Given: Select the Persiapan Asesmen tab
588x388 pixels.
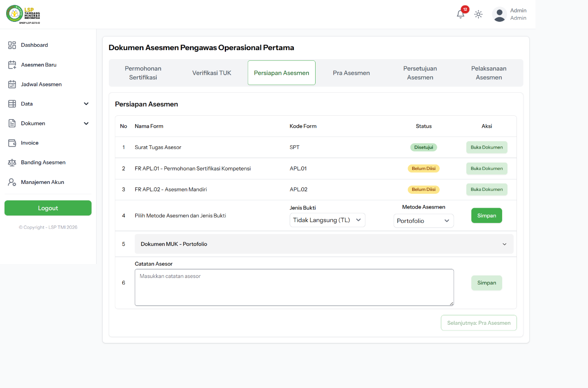Looking at the screenshot, I should pos(281,73).
